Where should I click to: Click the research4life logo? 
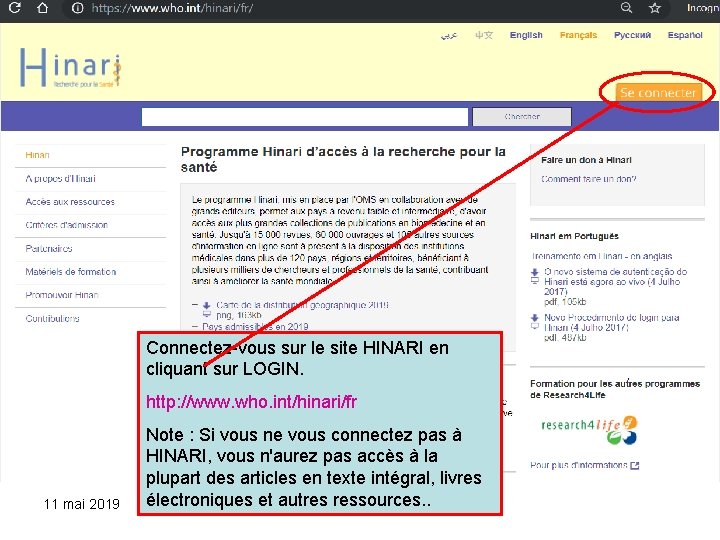pos(590,430)
